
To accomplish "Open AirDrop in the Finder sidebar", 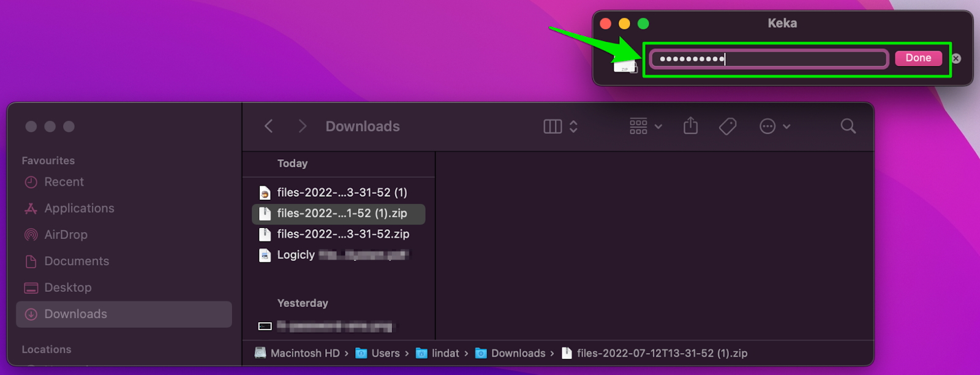I will click(x=124, y=235).
